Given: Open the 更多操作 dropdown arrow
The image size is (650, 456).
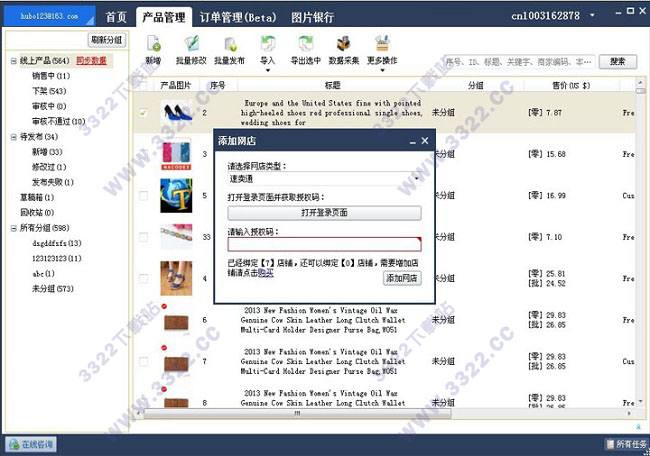Looking at the screenshot, I should click(382, 70).
